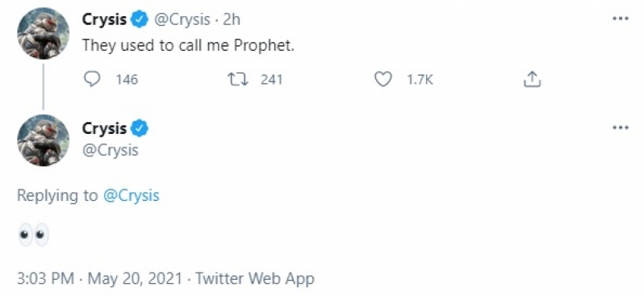644x296 pixels.
Task: Retweet the Prophet tweet
Action: pos(238,79)
